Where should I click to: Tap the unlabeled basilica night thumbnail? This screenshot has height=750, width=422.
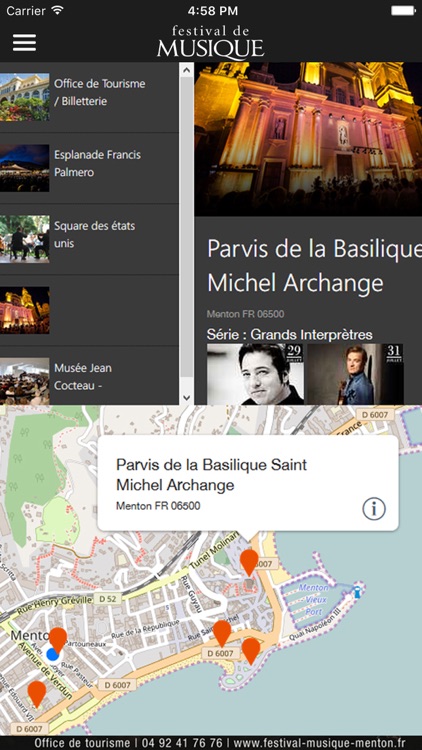click(x=24, y=310)
